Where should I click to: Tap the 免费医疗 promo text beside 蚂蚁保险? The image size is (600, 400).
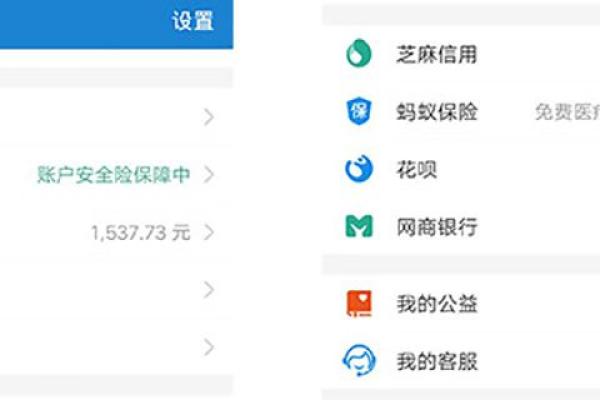tap(567, 112)
